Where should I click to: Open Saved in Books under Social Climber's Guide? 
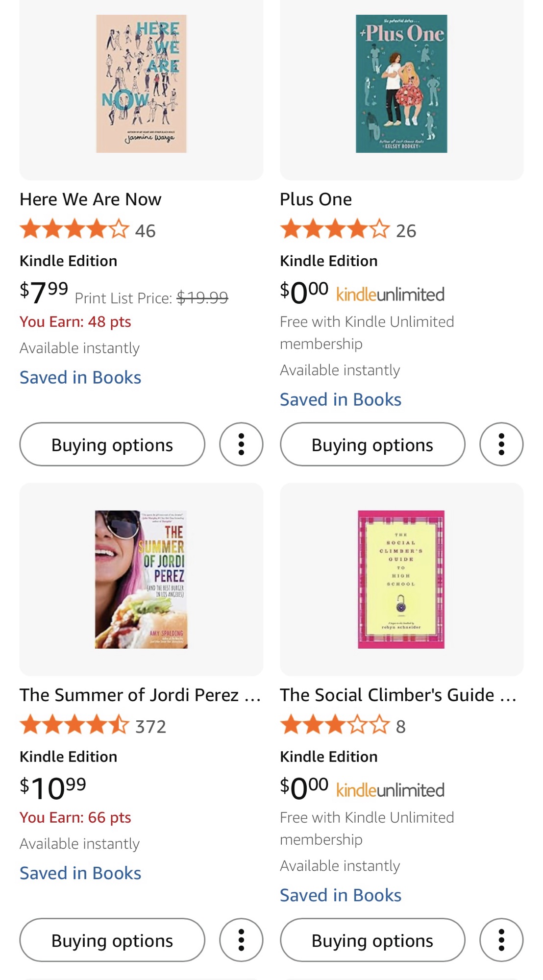point(341,895)
